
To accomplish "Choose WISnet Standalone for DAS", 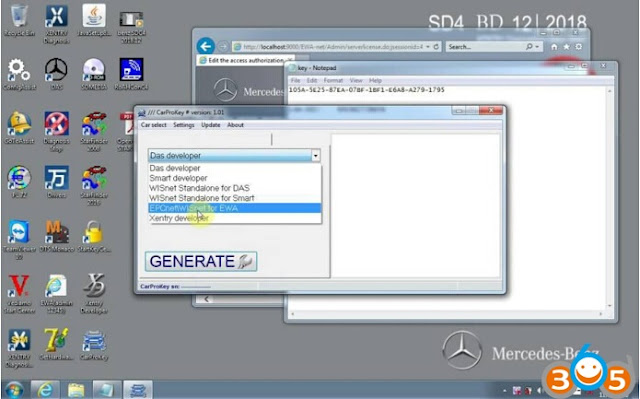I will click(x=235, y=188).
